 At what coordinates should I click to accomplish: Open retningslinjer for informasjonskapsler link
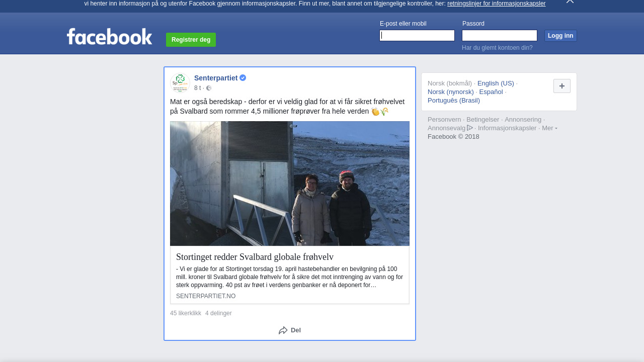pyautogui.click(x=497, y=4)
